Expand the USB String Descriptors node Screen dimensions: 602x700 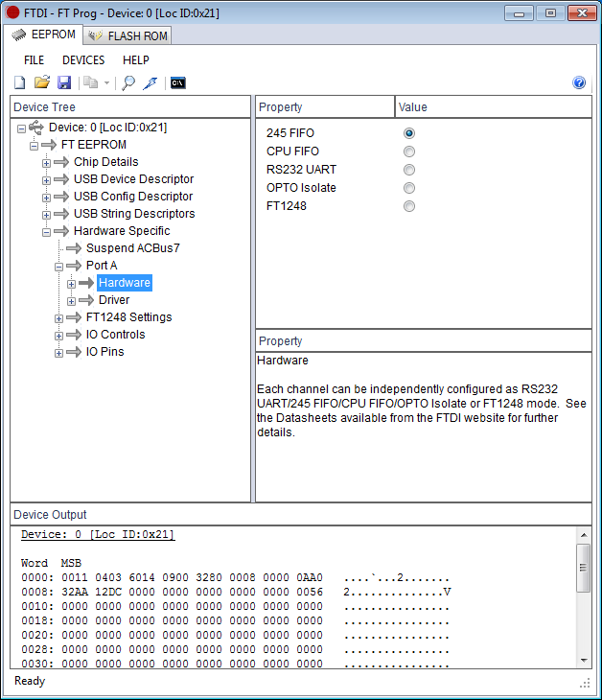tap(46, 215)
